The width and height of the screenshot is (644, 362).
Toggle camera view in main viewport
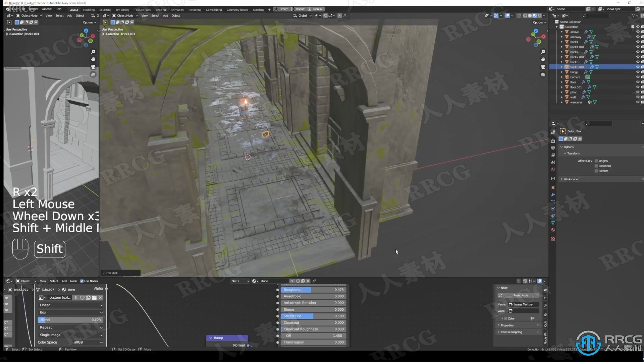[543, 67]
